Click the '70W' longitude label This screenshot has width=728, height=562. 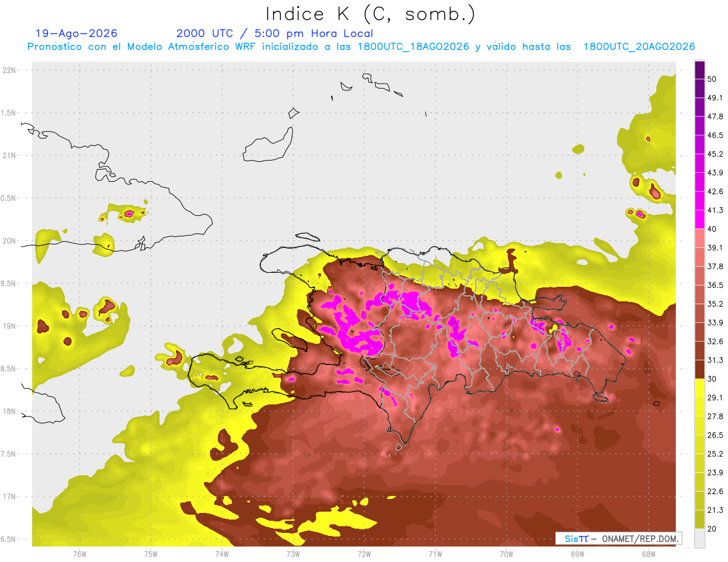[x=507, y=554]
